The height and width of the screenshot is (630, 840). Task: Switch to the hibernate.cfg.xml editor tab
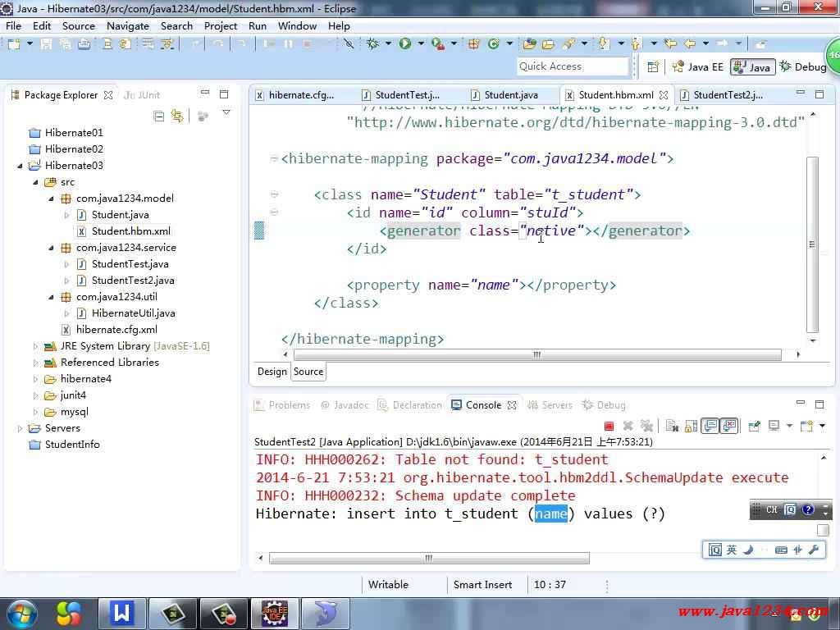(x=295, y=95)
